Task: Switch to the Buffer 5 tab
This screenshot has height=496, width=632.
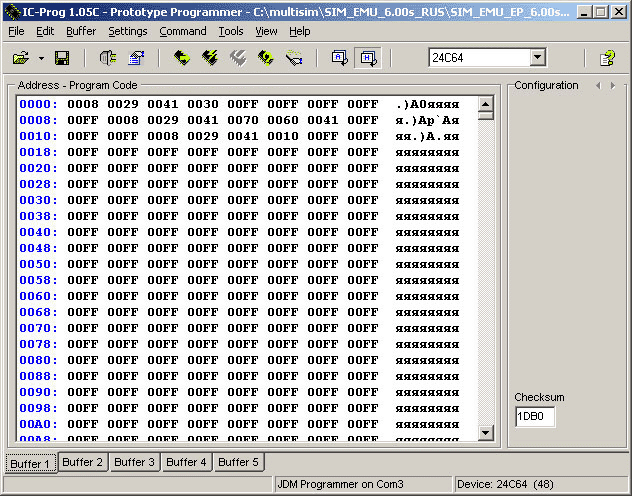Action: point(238,462)
